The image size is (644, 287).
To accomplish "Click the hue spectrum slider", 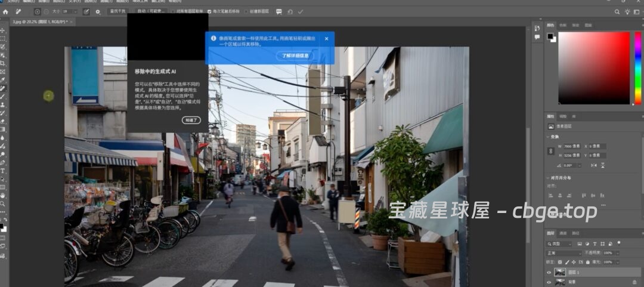I will tap(638, 68).
